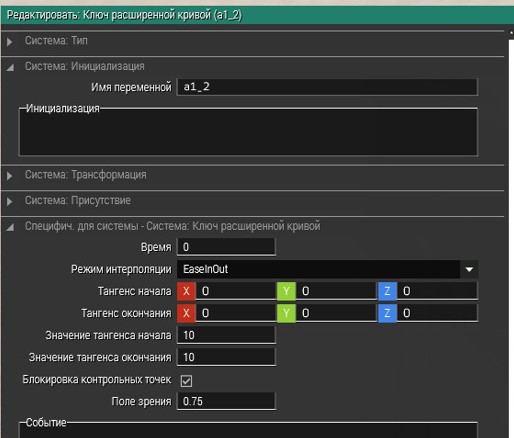Open the Режим интерполяции dropdown arrow
Screen dimensions: 514x438
coord(469,269)
